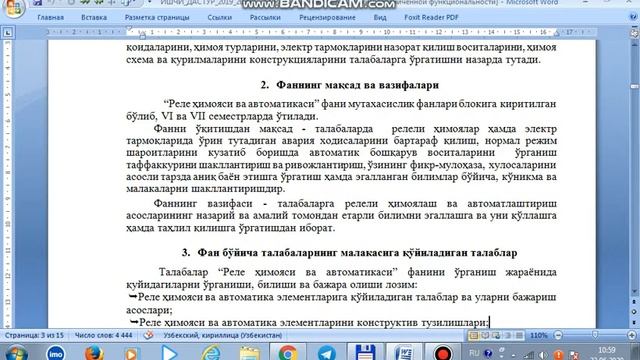
Task: Click vertical scrollbar down arrow
Action: coord(634,291)
